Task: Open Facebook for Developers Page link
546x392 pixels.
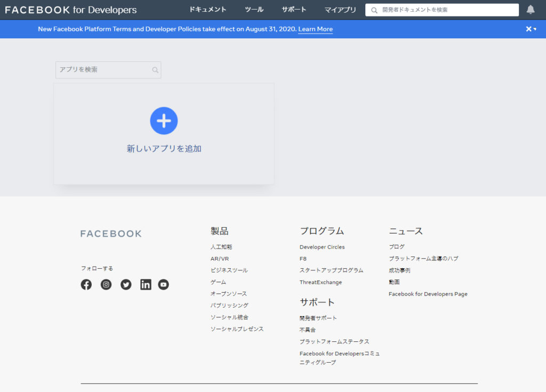Action: coord(428,294)
